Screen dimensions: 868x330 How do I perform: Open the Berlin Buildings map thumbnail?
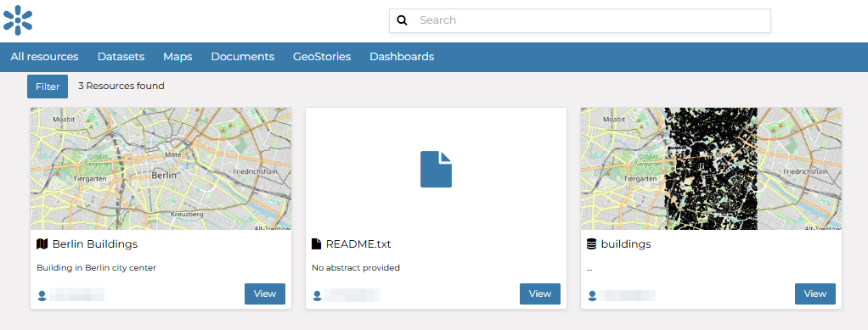tap(161, 169)
